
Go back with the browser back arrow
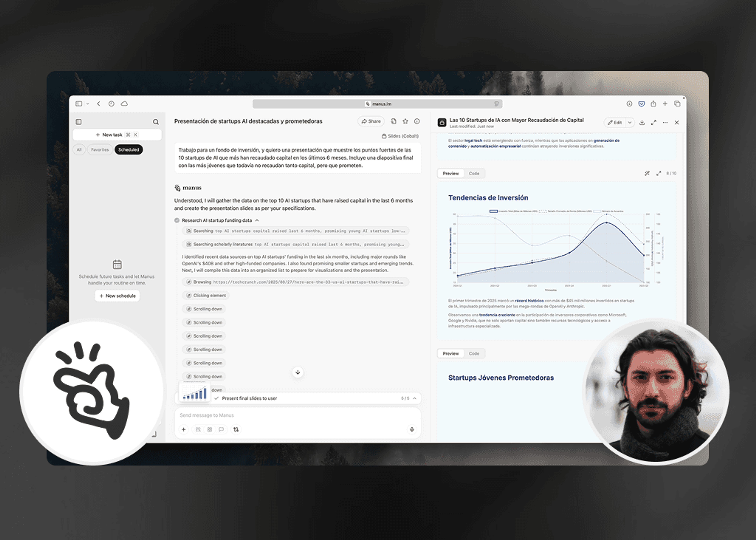coord(99,104)
